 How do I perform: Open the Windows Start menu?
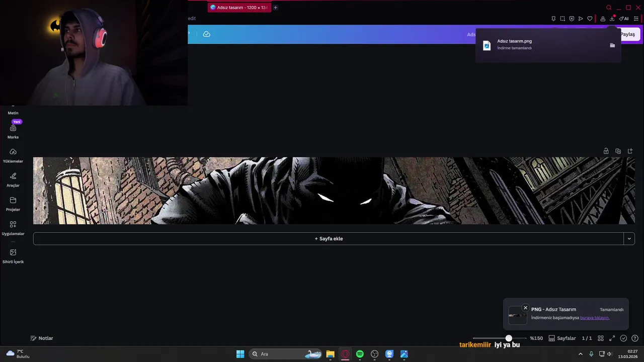(240, 354)
